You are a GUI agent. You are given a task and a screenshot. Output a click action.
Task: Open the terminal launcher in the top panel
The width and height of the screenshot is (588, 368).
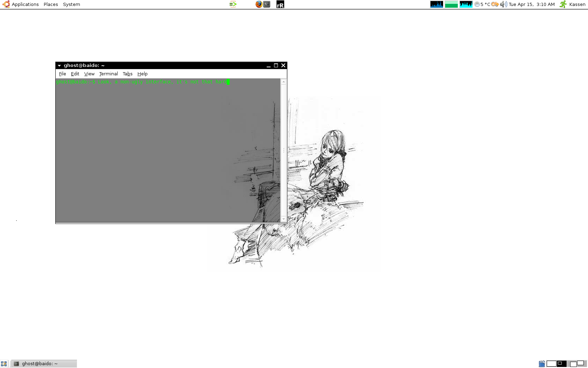click(x=267, y=4)
